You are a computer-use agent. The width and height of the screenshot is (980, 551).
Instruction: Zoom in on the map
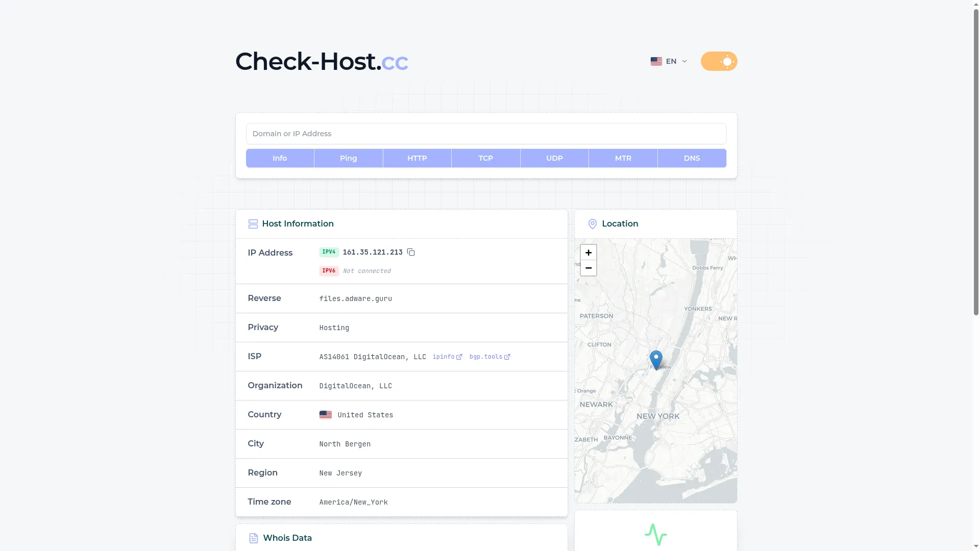coord(589,253)
